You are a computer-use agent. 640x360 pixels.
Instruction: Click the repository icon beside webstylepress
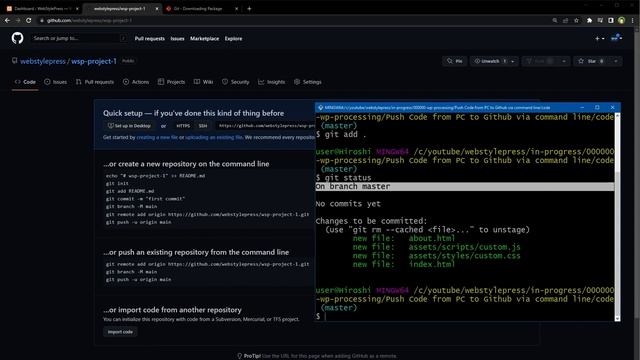[14, 61]
